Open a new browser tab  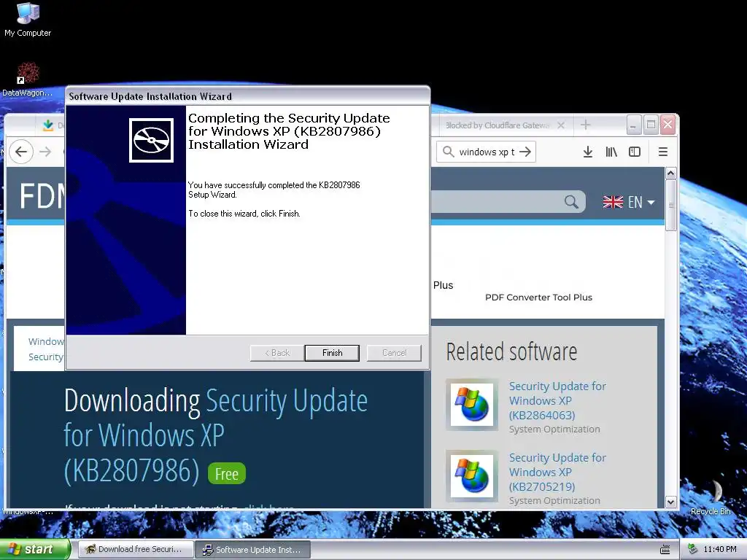(x=586, y=125)
